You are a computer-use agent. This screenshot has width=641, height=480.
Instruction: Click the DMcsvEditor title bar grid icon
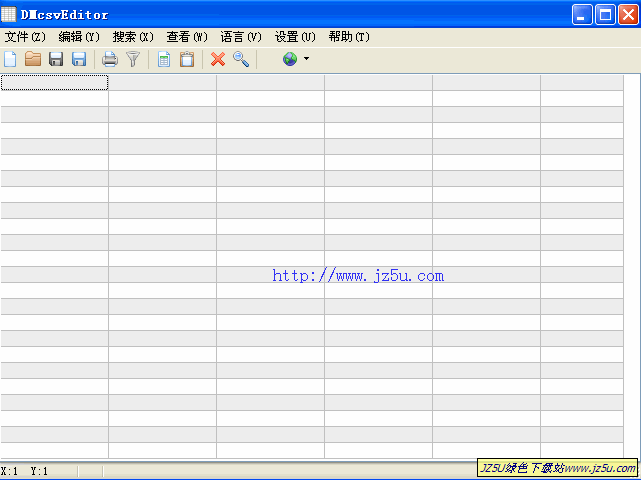[x=9, y=15]
